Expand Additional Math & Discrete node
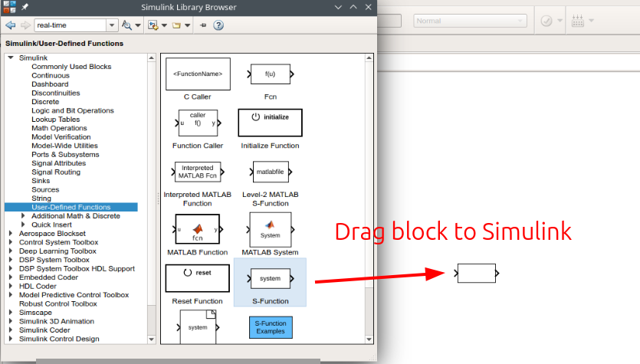The height and width of the screenshot is (364, 640). click(23, 215)
